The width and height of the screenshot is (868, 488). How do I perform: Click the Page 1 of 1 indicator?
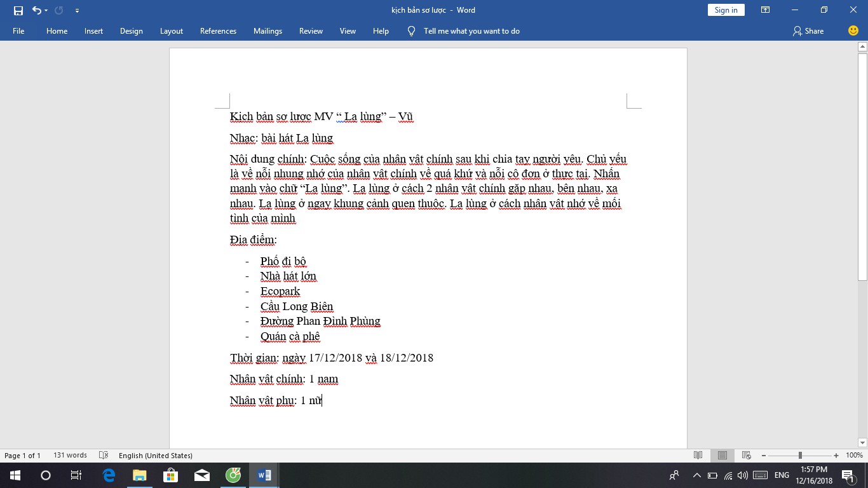point(22,455)
